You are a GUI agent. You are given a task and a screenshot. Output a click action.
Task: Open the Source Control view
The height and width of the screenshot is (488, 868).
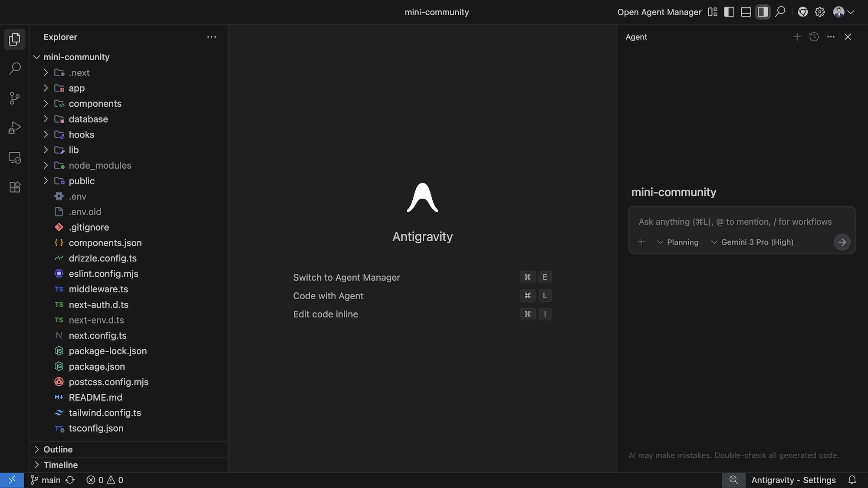[14, 98]
